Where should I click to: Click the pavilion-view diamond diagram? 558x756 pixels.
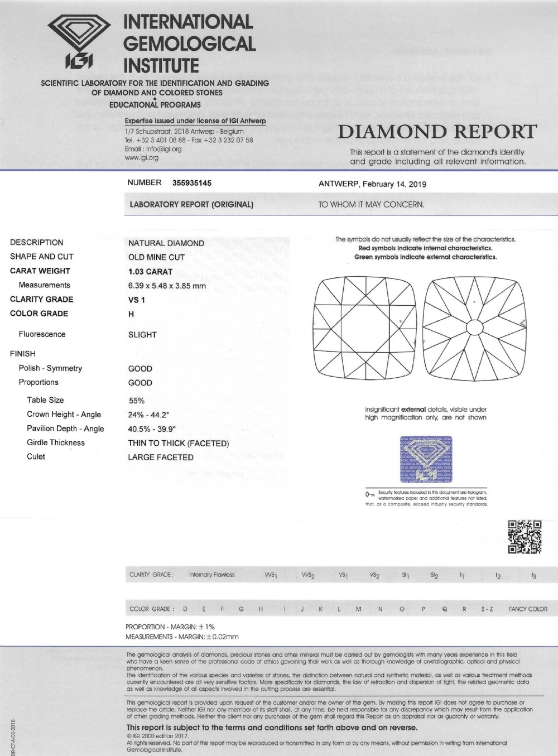point(474,328)
